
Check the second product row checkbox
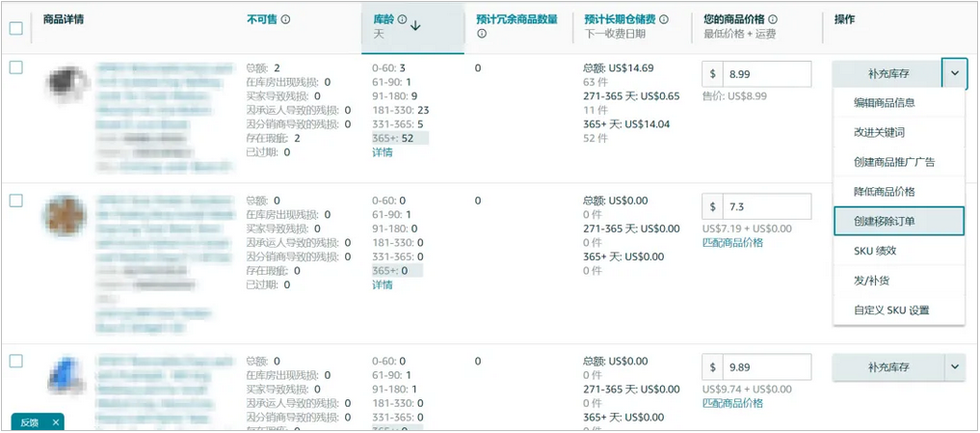click(x=16, y=201)
